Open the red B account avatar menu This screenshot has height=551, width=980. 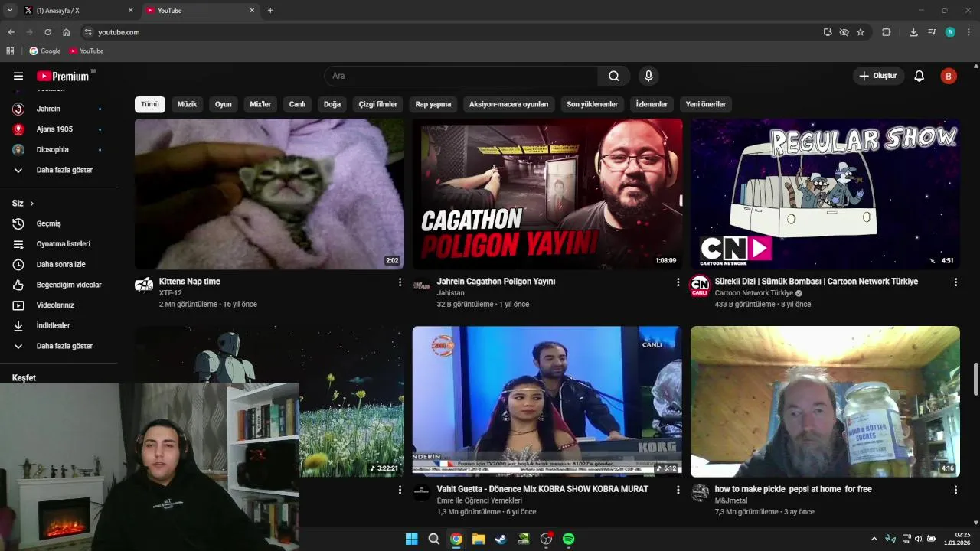coord(949,76)
